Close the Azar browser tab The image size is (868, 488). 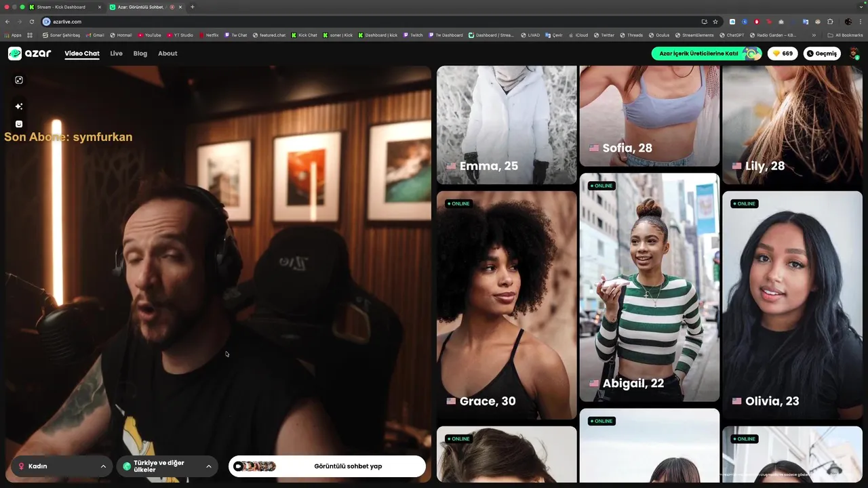tap(180, 7)
